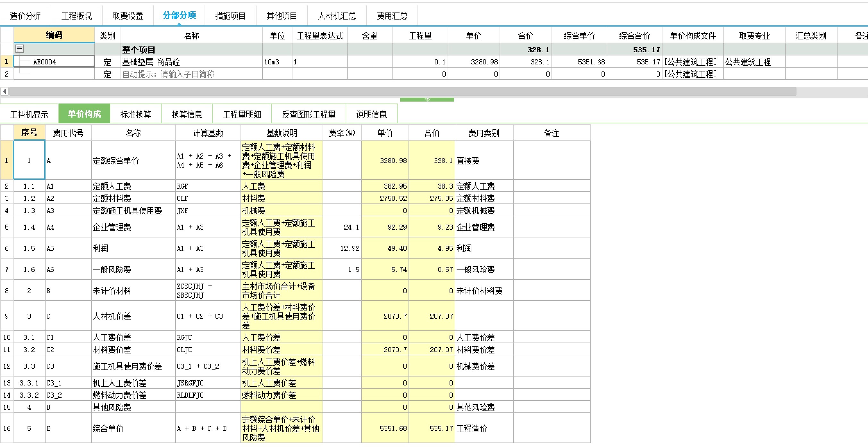Click the 直接费 fee category cell
868x447 pixels.
[484, 160]
